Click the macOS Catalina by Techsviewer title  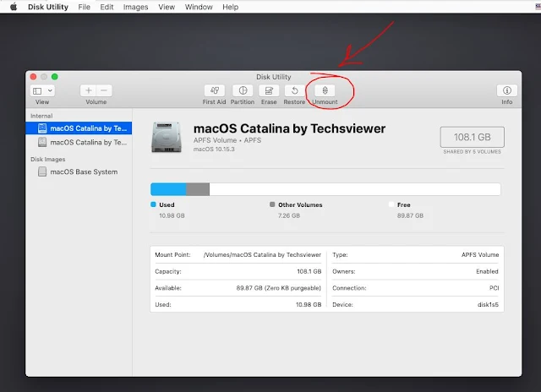point(289,128)
